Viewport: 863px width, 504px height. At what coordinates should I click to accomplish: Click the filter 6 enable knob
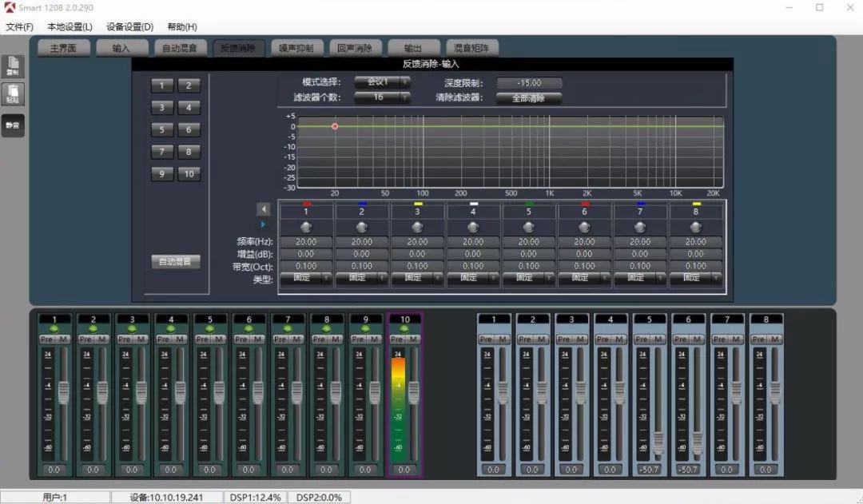coord(584,228)
